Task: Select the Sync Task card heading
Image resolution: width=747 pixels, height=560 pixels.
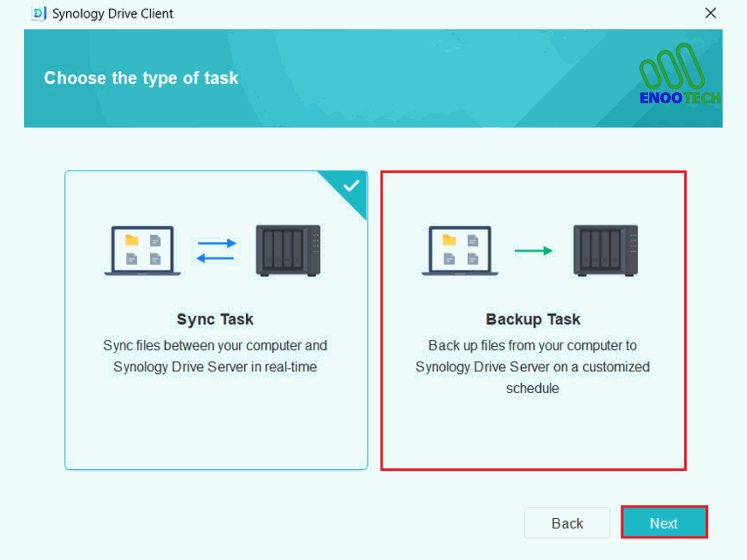Action: coord(215,319)
